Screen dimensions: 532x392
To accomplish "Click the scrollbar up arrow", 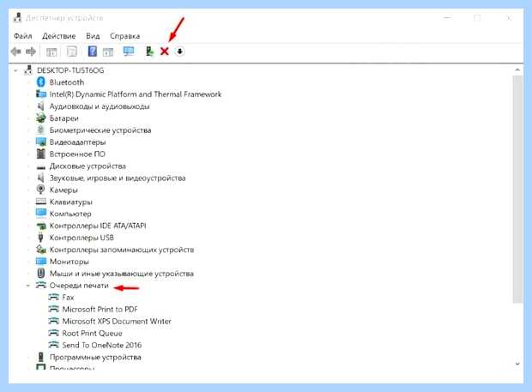I will click(517, 69).
